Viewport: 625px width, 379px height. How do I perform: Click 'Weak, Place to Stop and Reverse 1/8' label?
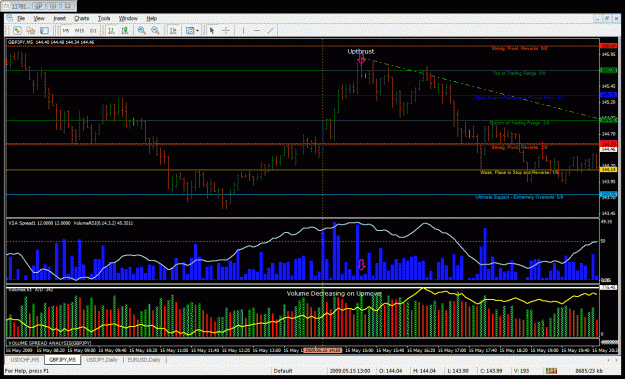519,173
